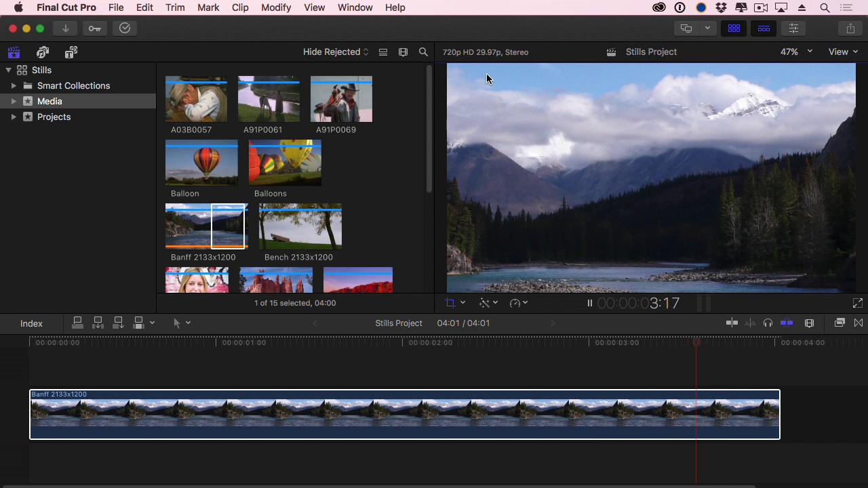The height and width of the screenshot is (488, 868).
Task: Click the browser vertical scrollbar
Action: tap(429, 129)
